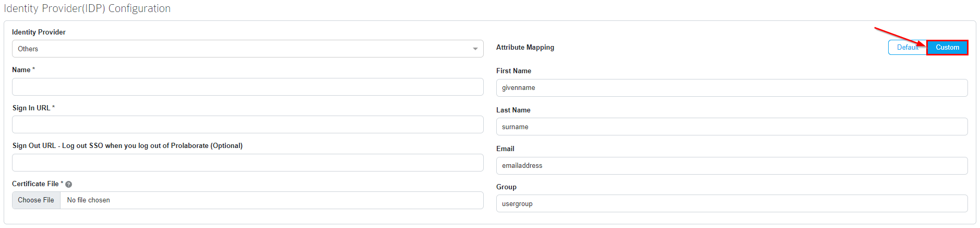Click the Sign Out URL label text

point(127,145)
